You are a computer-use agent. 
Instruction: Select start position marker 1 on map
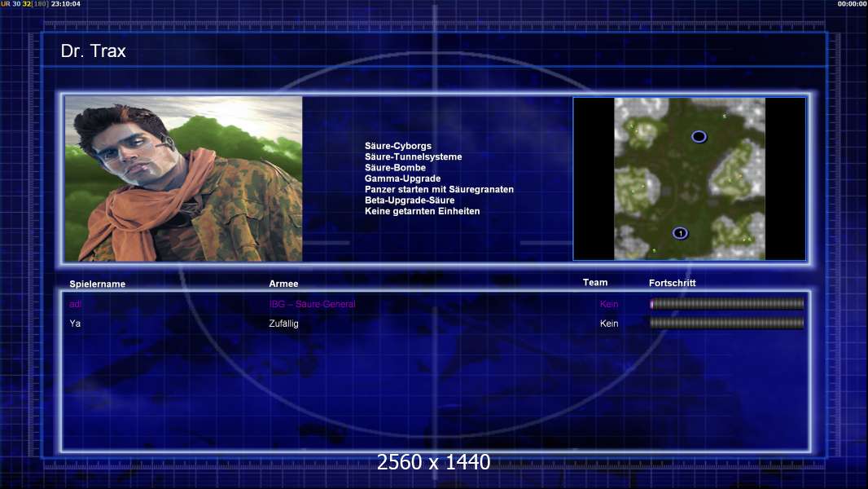coord(681,233)
